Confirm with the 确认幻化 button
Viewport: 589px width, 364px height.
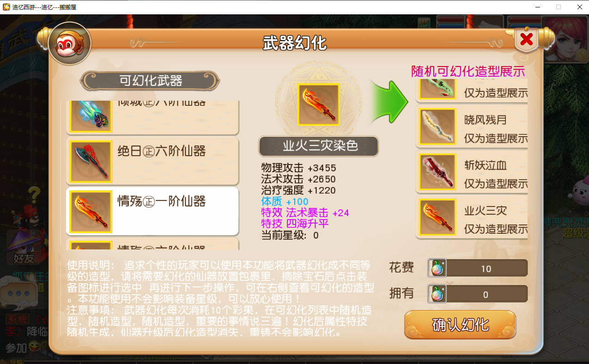(x=460, y=325)
